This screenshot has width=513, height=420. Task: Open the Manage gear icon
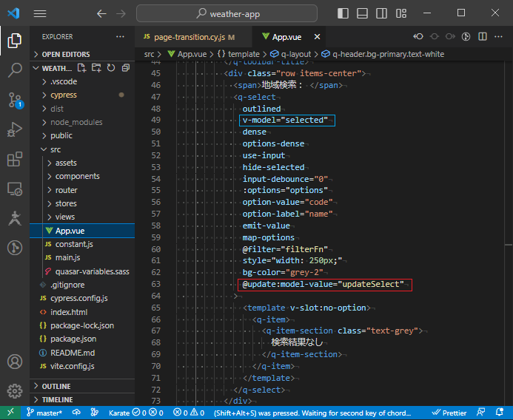(x=15, y=391)
